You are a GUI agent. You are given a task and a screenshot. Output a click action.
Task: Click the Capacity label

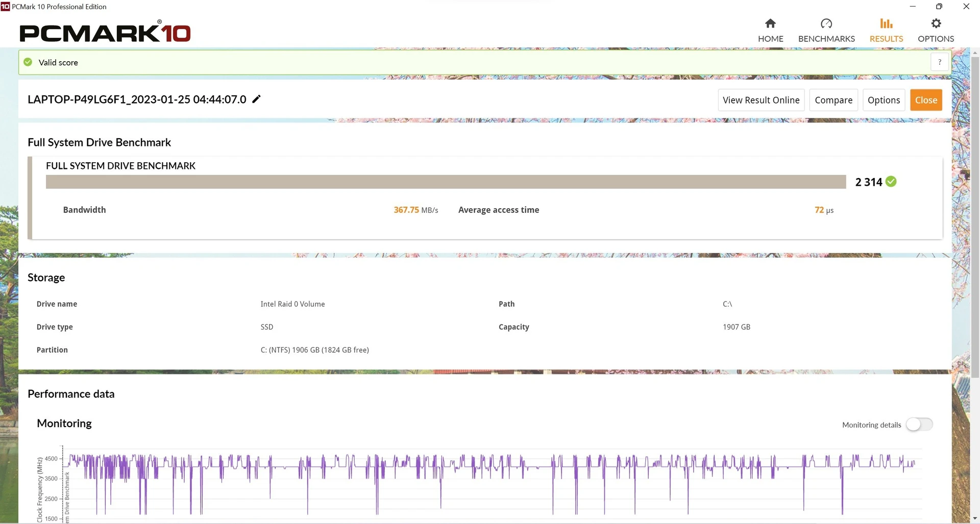513,327
